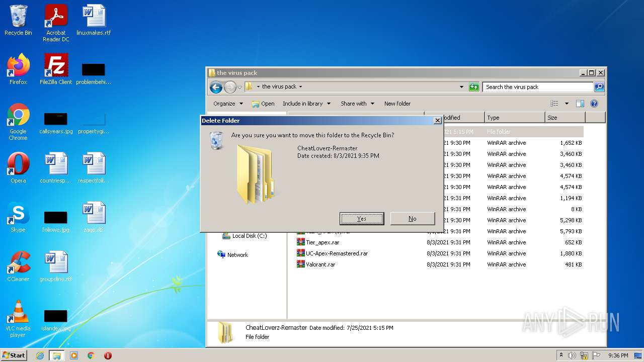The height and width of the screenshot is (362, 644).
Task: Click in Search the virus pack field
Action: pyautogui.click(x=537, y=87)
